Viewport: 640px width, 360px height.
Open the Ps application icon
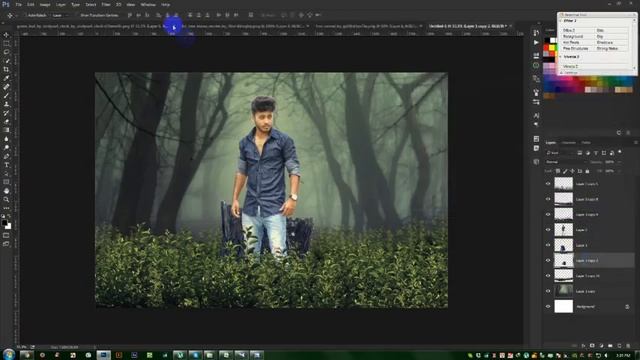click(5, 4)
